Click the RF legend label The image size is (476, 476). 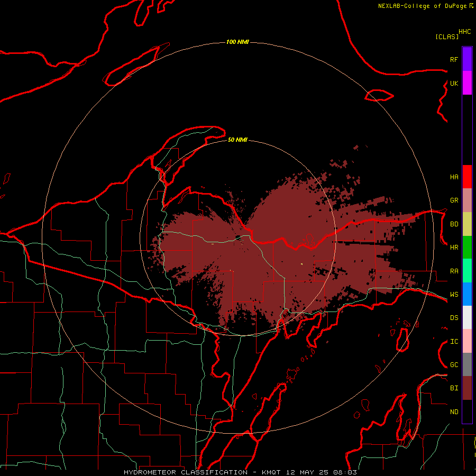pos(454,59)
